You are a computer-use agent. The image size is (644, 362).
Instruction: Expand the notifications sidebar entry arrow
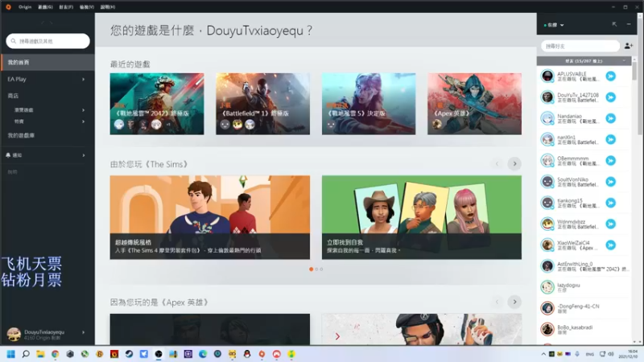pyautogui.click(x=84, y=155)
